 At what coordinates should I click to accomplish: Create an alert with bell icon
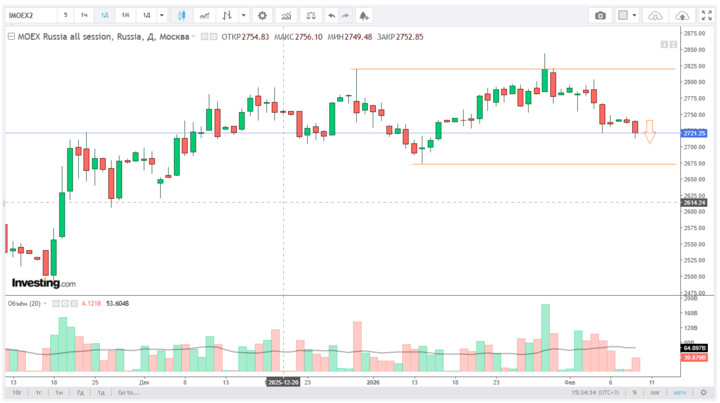coord(362,16)
